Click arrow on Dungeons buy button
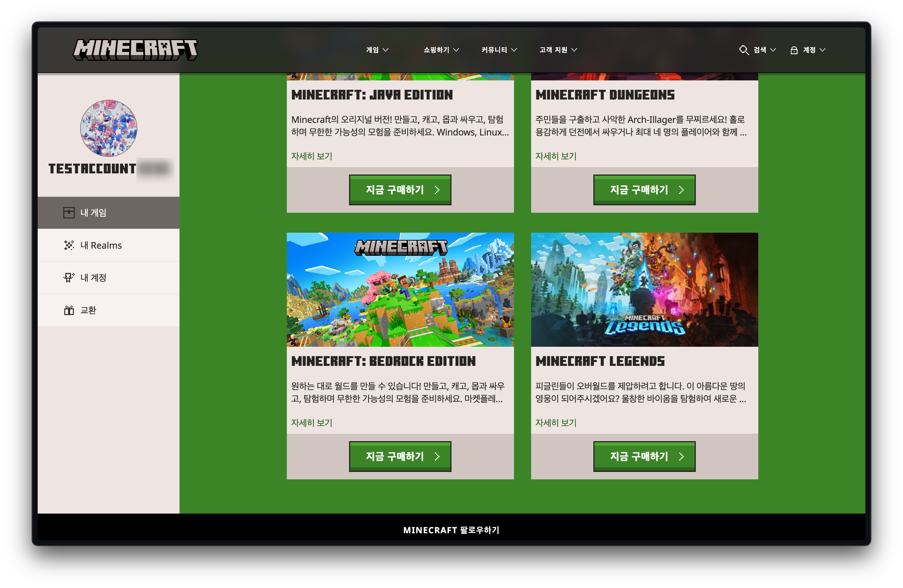 pyautogui.click(x=682, y=190)
